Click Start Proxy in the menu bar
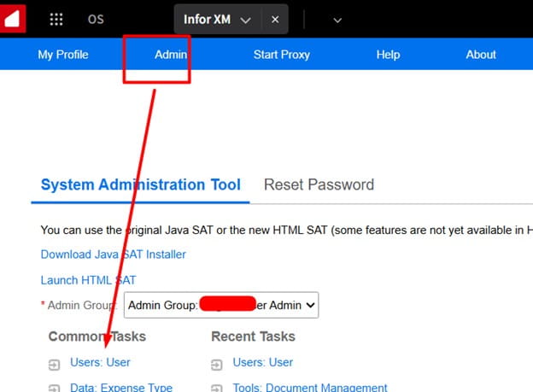The width and height of the screenshot is (533, 392). tap(281, 55)
